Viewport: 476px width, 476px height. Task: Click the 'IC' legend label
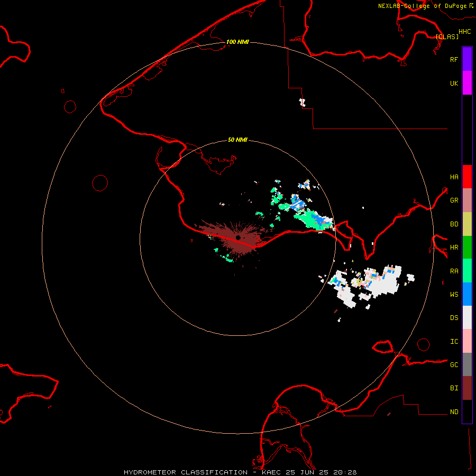454,342
